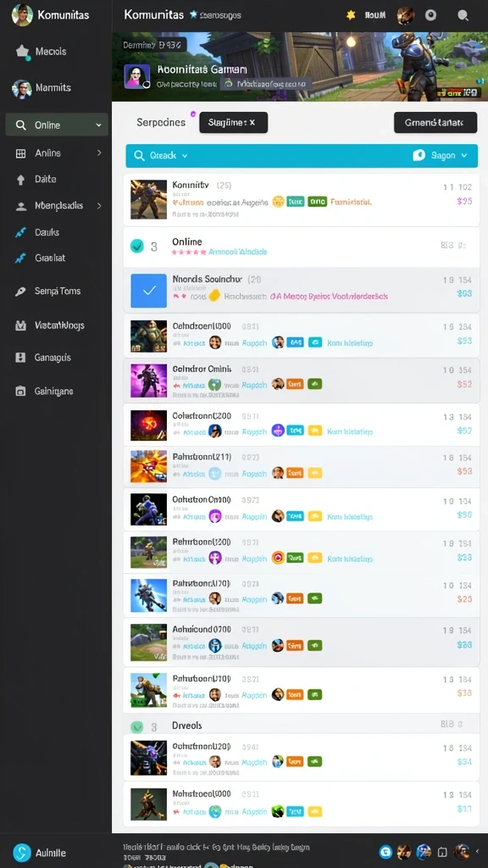The height and width of the screenshot is (868, 488).
Task: Toggle the green check circle beside Drveols
Action: click(136, 726)
